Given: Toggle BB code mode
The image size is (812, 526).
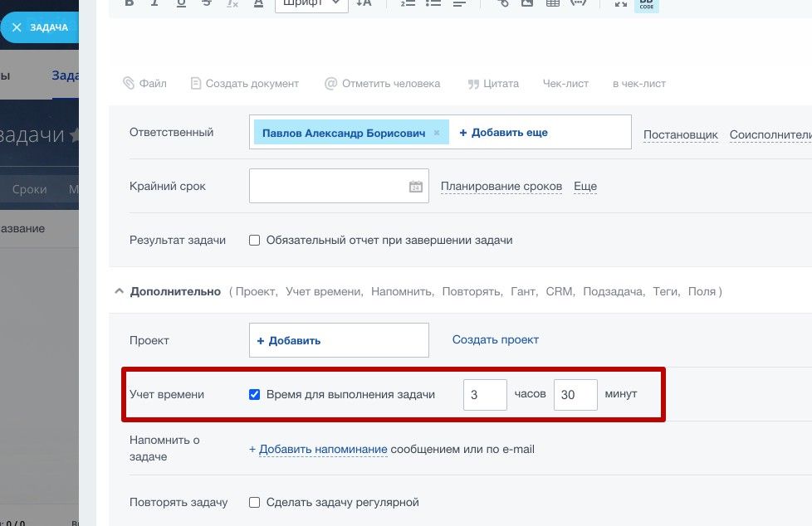Looking at the screenshot, I should point(647,3).
